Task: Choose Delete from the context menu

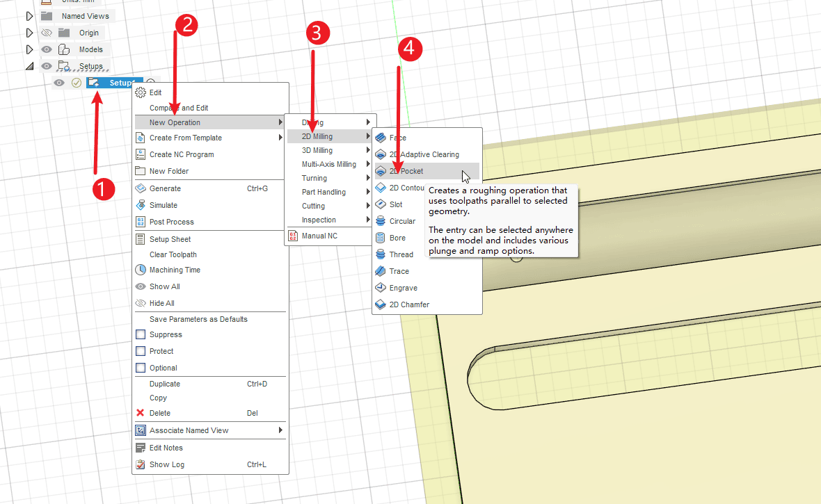Action: (159, 413)
